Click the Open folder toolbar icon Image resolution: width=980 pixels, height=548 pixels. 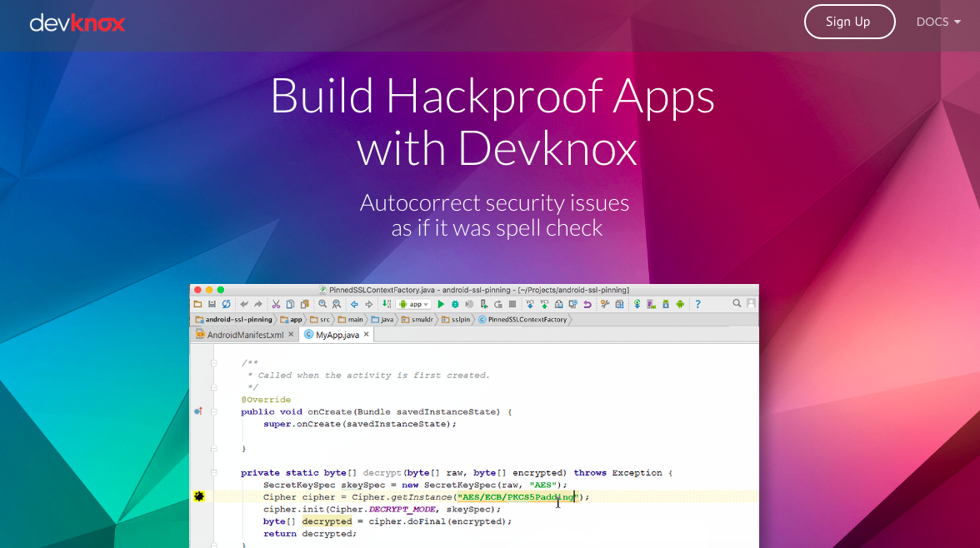click(197, 304)
